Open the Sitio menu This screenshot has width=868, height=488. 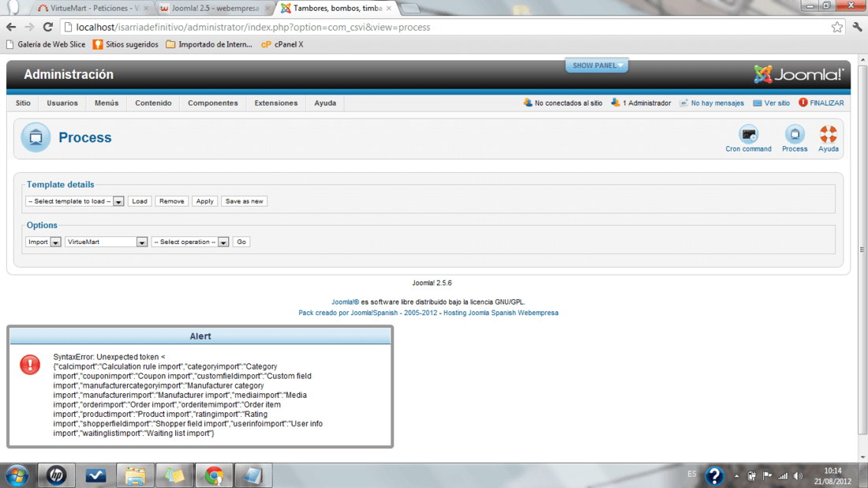(23, 103)
